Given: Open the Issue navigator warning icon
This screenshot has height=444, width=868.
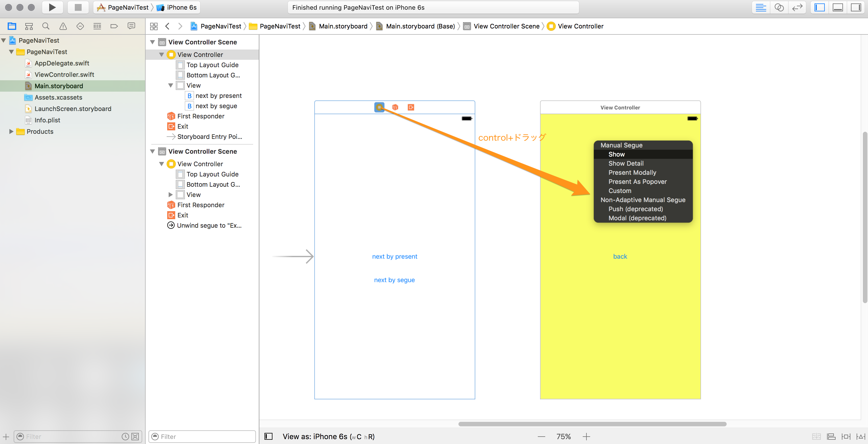Looking at the screenshot, I should click(63, 26).
